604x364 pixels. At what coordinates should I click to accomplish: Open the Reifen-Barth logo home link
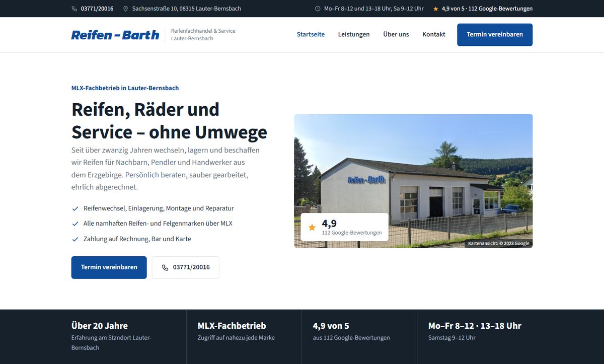point(115,35)
